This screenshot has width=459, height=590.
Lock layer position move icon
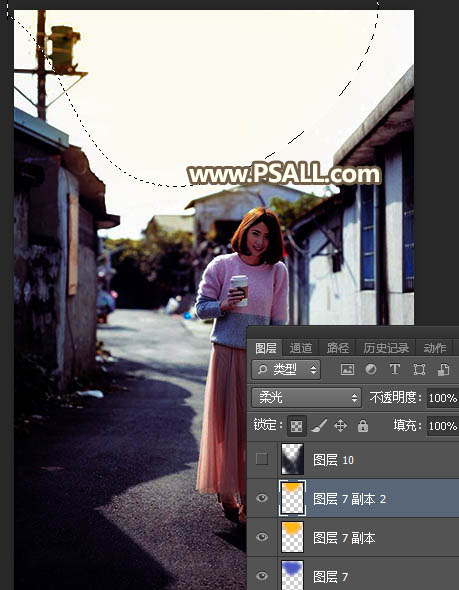click(x=340, y=426)
